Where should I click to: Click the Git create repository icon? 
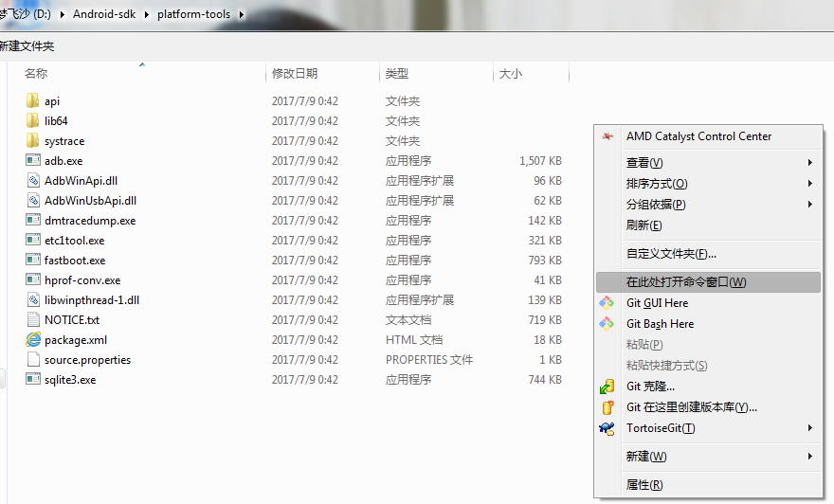607,407
